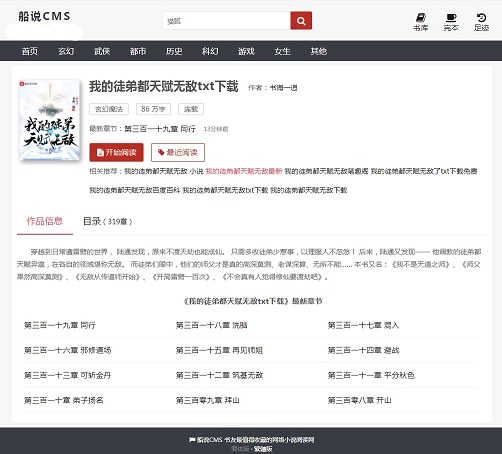The width and height of the screenshot is (502, 454).
Task: Click the 开始阅读 button
Action: (x=116, y=152)
